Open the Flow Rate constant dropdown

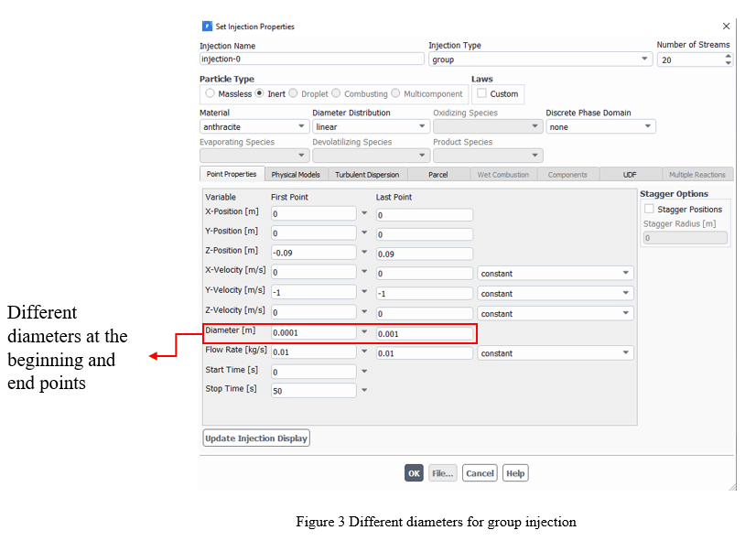pos(625,352)
